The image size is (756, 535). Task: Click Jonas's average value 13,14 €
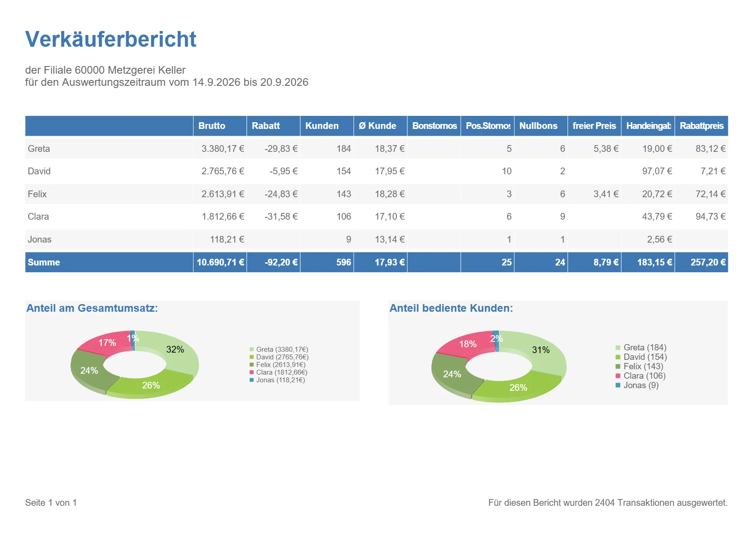pyautogui.click(x=390, y=239)
